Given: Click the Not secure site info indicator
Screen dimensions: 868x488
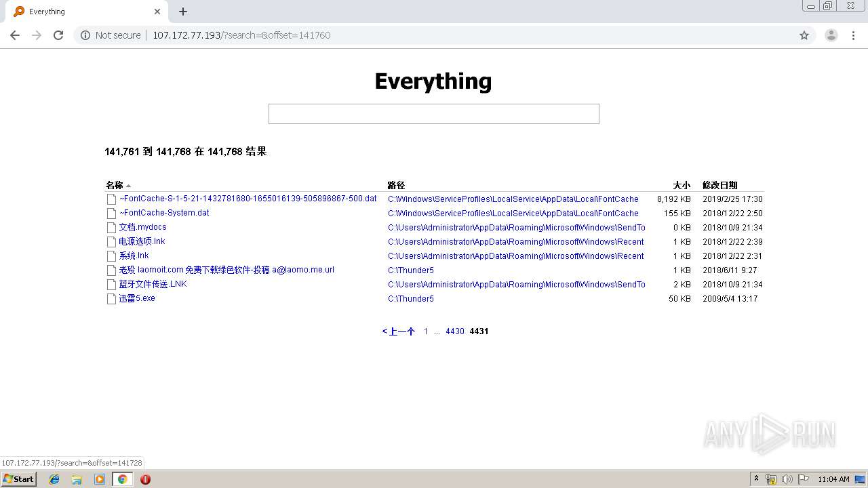Looking at the screenshot, I should coord(111,35).
